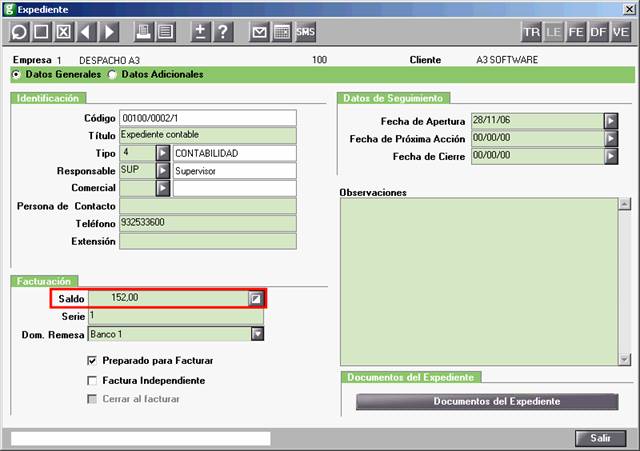
Task: Click the Serie field
Action: (x=176, y=316)
